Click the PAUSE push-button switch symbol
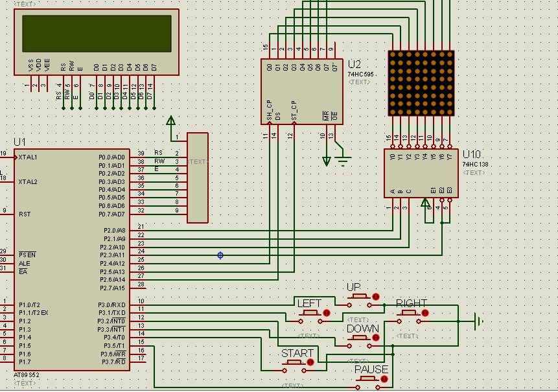 368,383
